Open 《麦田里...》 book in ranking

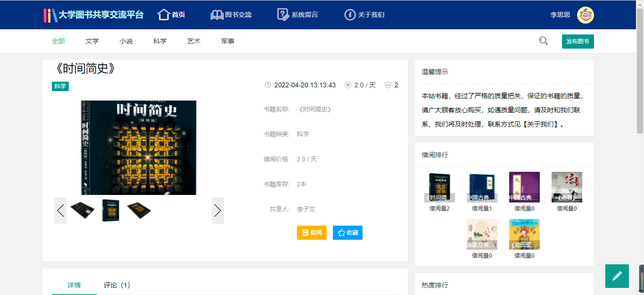(524, 234)
